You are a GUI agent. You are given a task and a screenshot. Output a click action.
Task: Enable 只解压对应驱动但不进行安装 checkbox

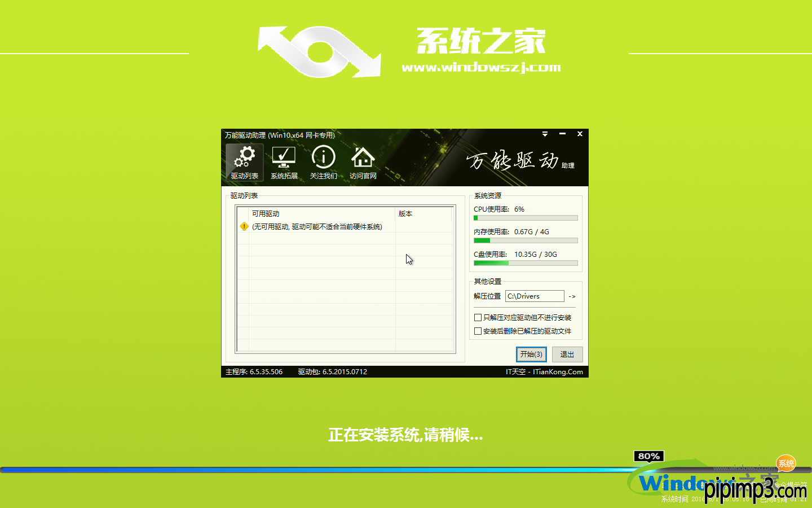(x=478, y=318)
